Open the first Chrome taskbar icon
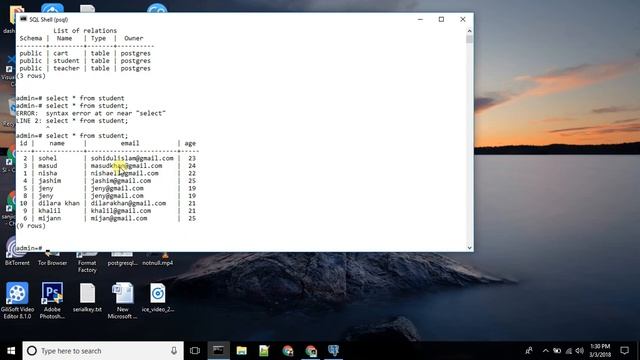Image resolution: width=640 pixels, height=360 pixels. pos(288,351)
